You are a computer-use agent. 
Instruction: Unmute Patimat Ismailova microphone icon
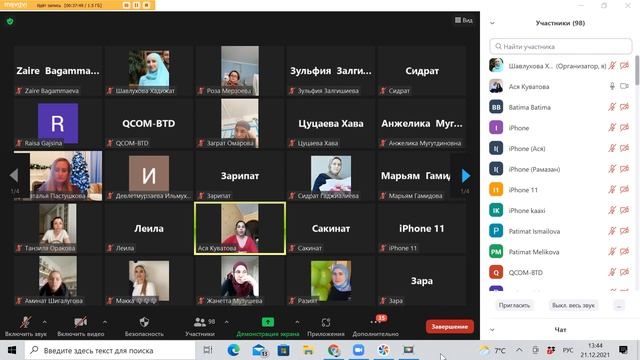point(612,231)
